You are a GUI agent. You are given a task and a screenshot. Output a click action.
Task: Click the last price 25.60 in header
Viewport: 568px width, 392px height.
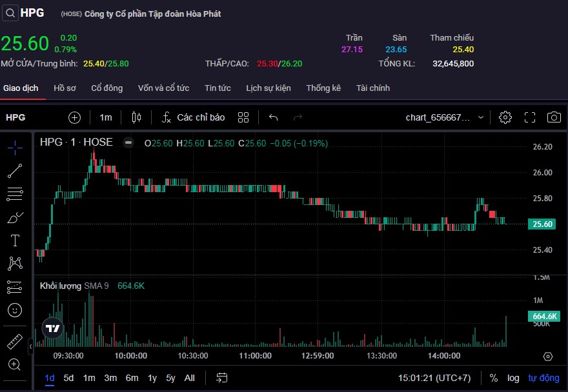click(25, 43)
